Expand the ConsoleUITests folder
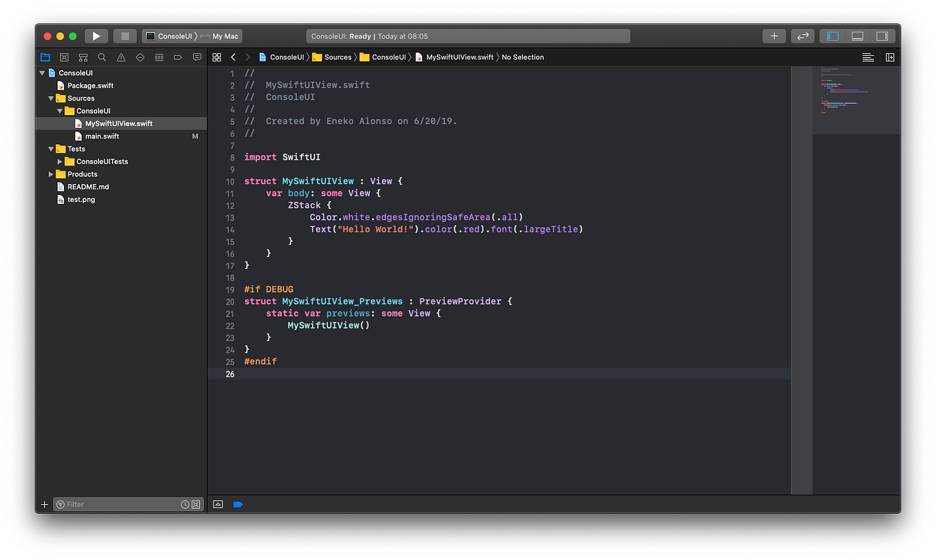 coord(59,161)
